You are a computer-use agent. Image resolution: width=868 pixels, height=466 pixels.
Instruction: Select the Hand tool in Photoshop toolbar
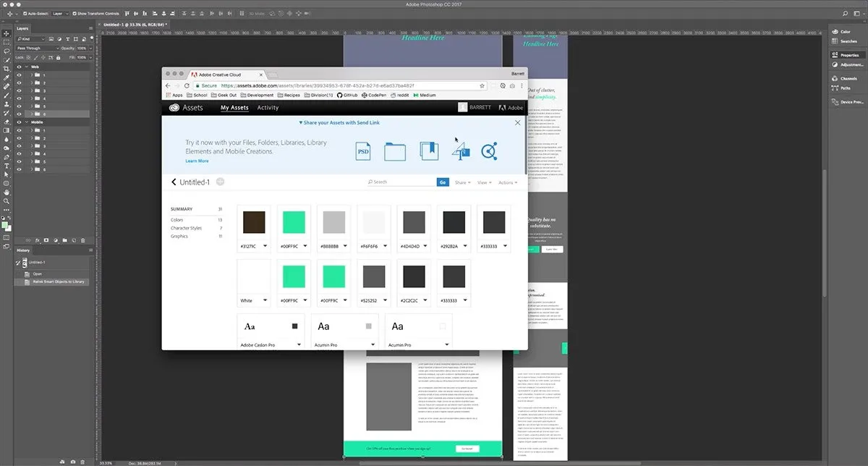coord(7,192)
